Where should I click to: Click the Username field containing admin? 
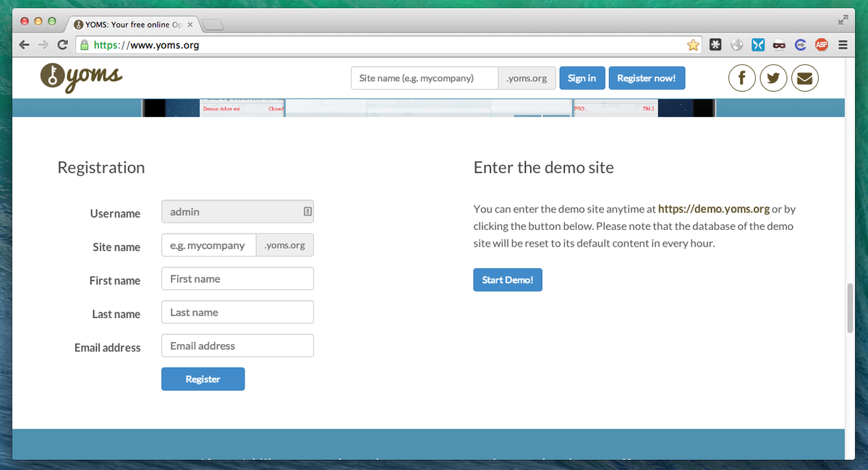237,212
